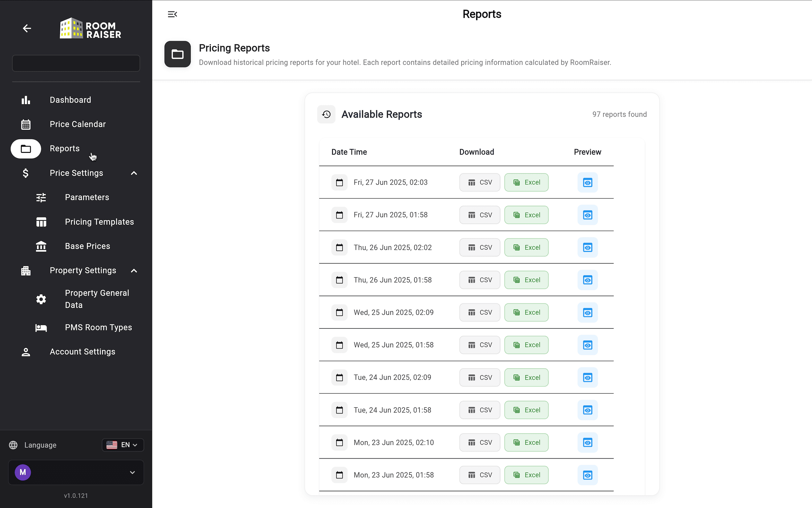Expand the user account dropdown

click(x=132, y=472)
